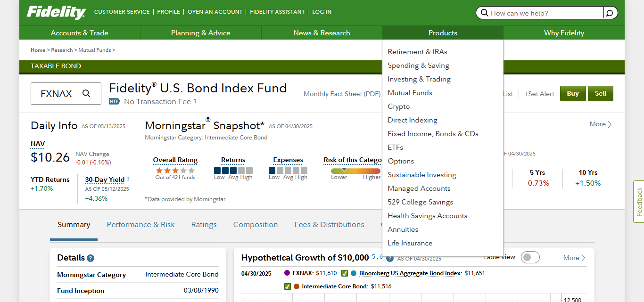644x302 pixels.
Task: Click Bloomberg US Aggregate Bond Index link
Action: pyautogui.click(x=410, y=273)
